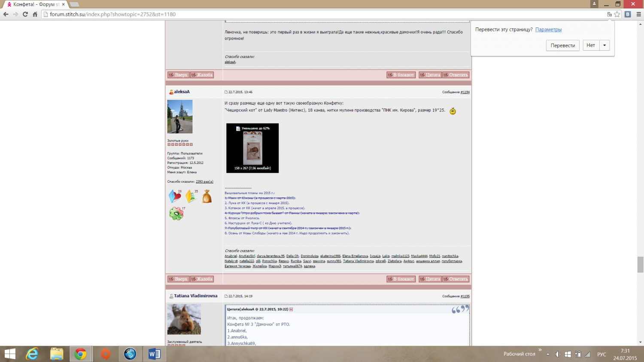Open a new browser tab
This screenshot has height=362, width=644.
click(x=74, y=4)
